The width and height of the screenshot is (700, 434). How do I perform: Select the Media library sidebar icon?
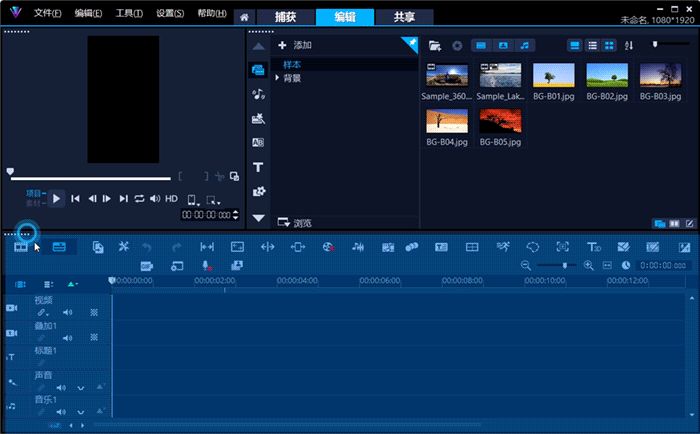pyautogui.click(x=258, y=70)
